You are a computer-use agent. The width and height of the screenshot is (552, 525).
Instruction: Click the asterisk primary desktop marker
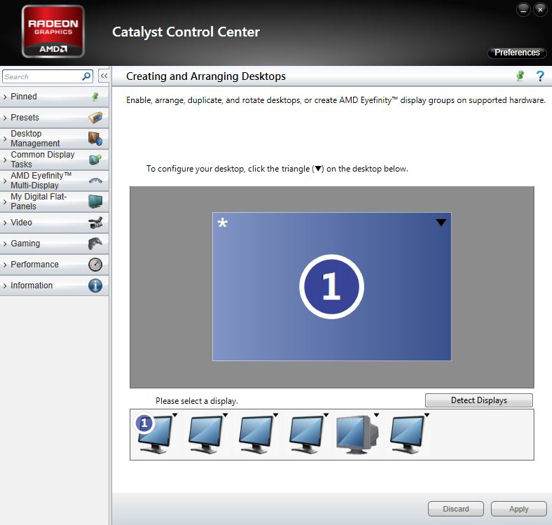(222, 223)
